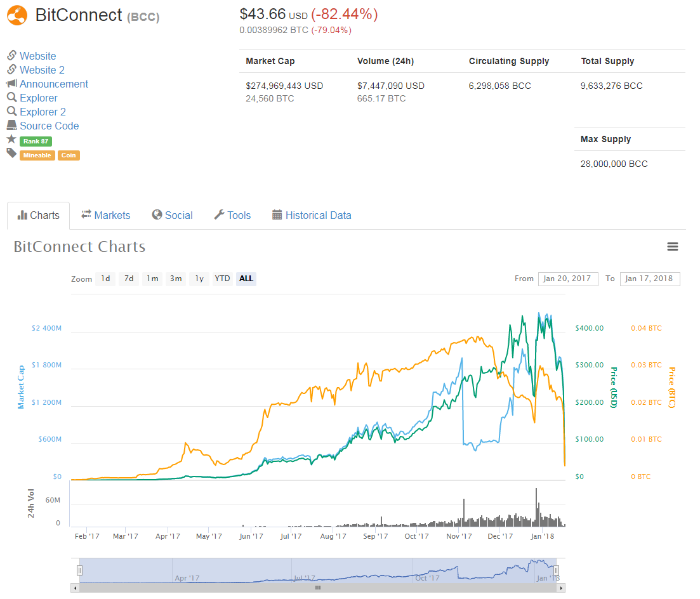Click the left navigator range handle
Viewport: 700px width, 599px height.
click(x=79, y=570)
